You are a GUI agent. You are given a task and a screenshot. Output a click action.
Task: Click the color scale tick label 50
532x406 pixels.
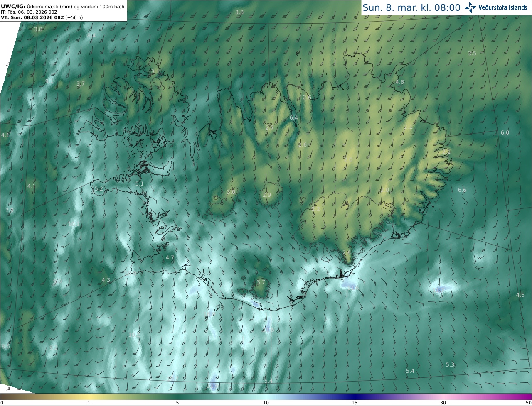pos(528,403)
